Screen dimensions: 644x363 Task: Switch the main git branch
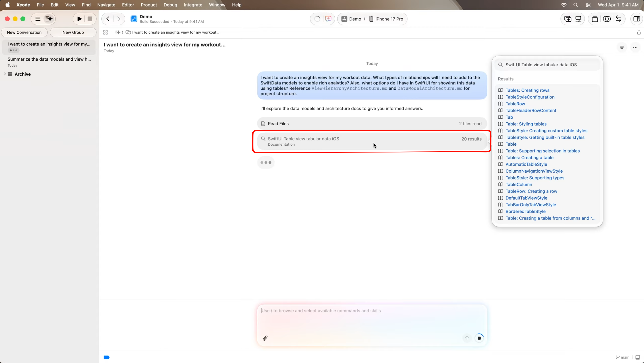point(622,357)
